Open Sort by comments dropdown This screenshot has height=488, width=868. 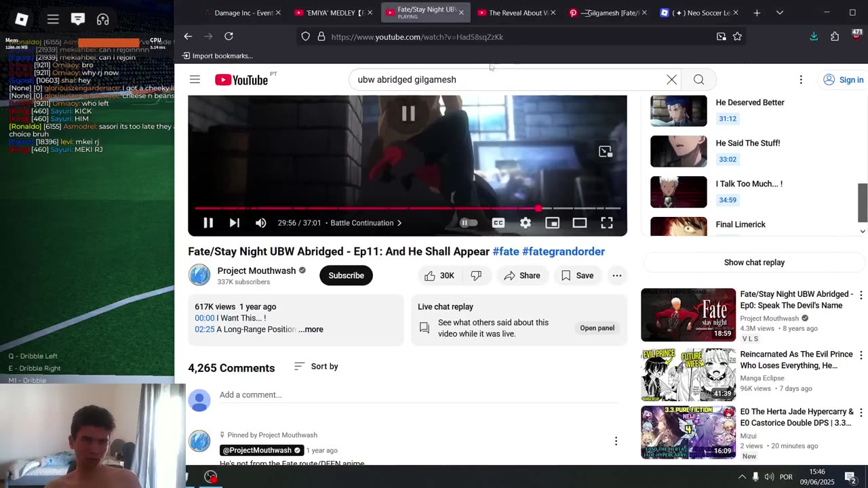click(x=316, y=367)
